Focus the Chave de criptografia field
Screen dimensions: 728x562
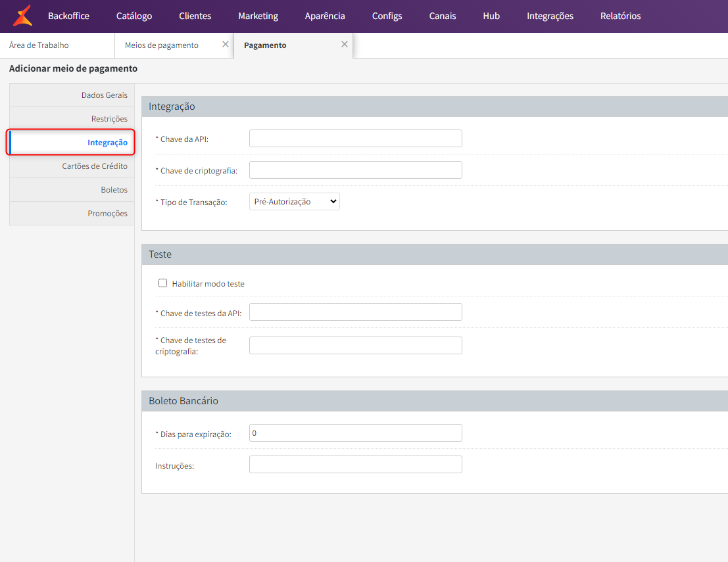pos(356,170)
